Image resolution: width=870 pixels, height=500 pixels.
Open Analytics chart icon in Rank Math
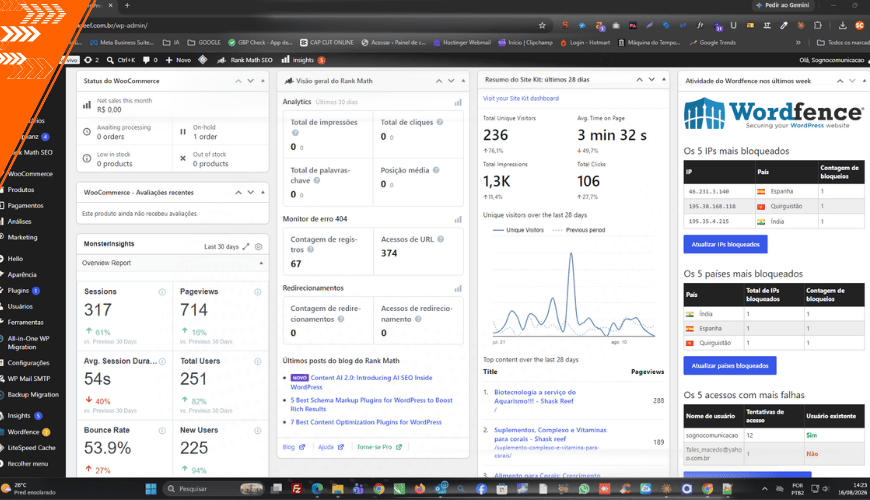tap(458, 102)
